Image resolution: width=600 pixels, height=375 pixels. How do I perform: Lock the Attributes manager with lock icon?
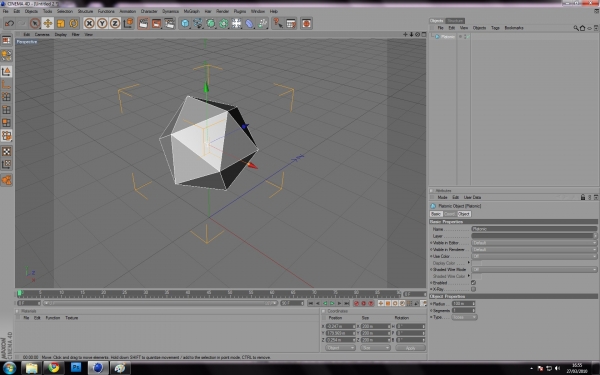(x=583, y=197)
